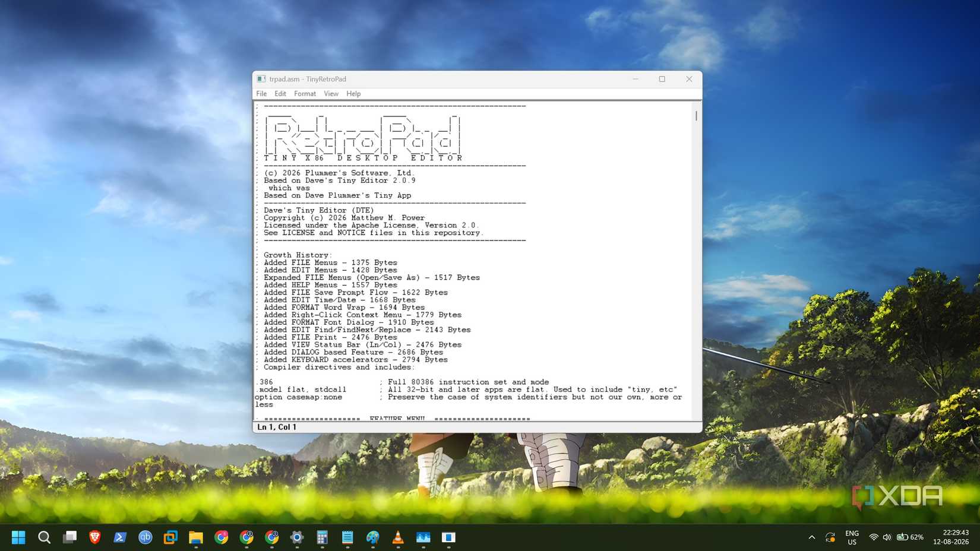Viewport: 980px width, 551px height.
Task: Click the 'Added FILE Menus - 1375 Bytes' line
Action: (330, 262)
